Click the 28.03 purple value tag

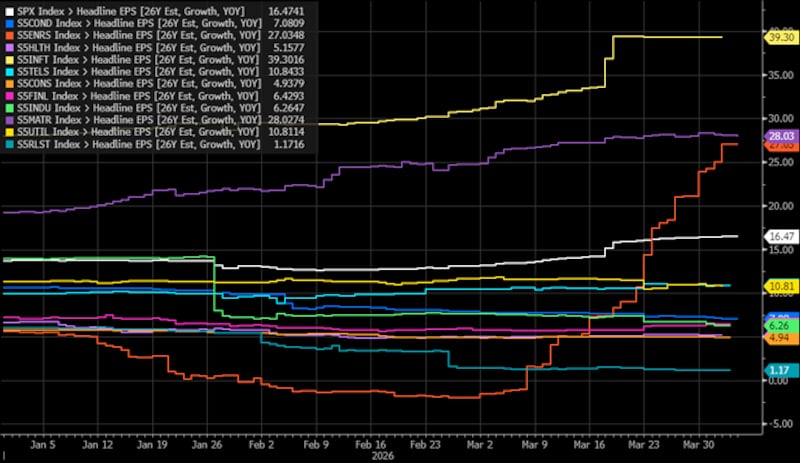coord(779,135)
